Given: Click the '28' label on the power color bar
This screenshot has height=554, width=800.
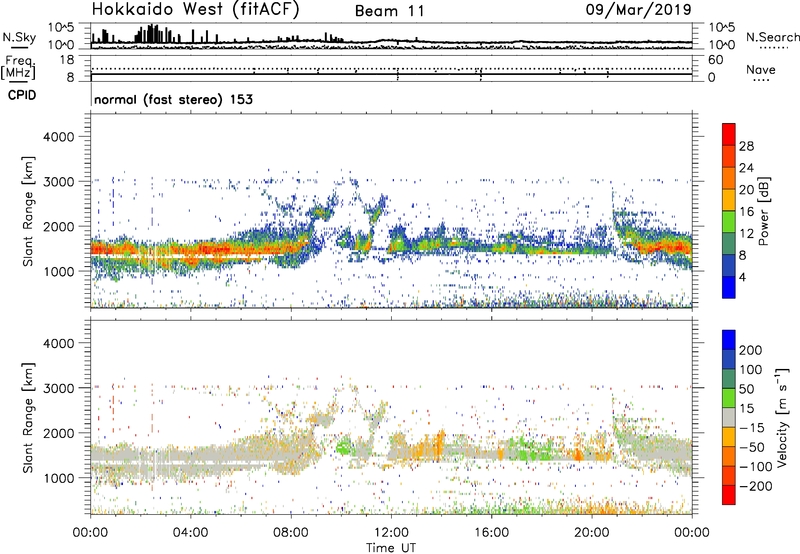Looking at the screenshot, I should (x=746, y=146).
